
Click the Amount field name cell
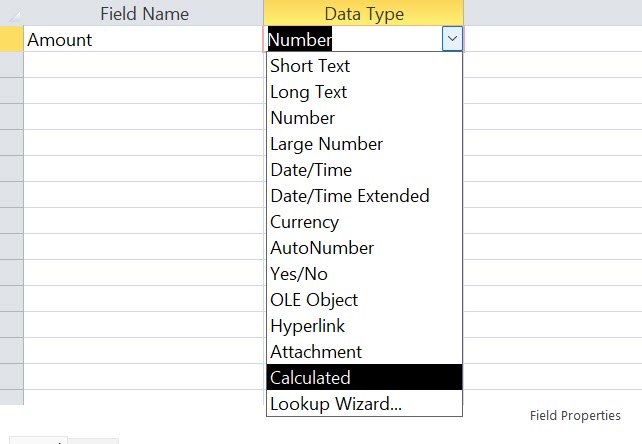[x=143, y=39]
